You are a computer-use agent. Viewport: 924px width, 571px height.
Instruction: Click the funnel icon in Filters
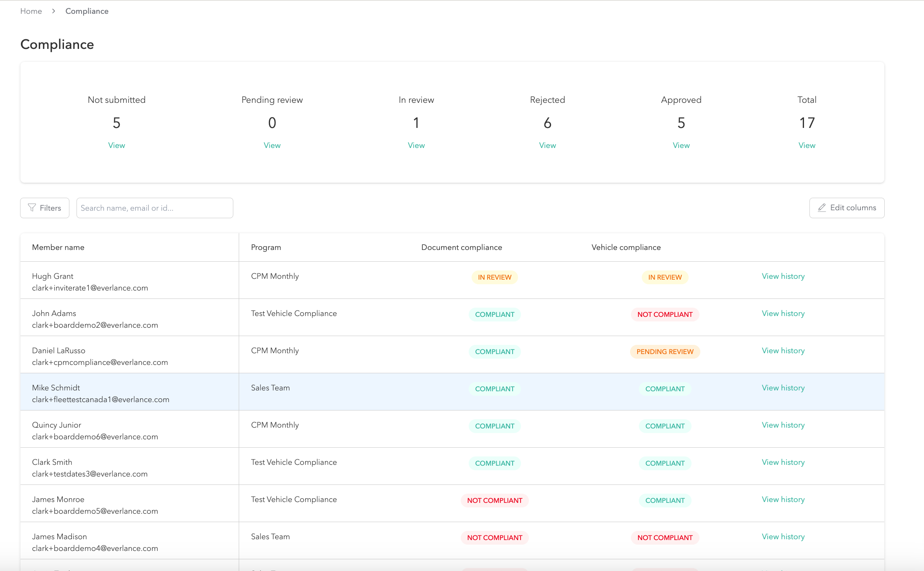pos(32,208)
